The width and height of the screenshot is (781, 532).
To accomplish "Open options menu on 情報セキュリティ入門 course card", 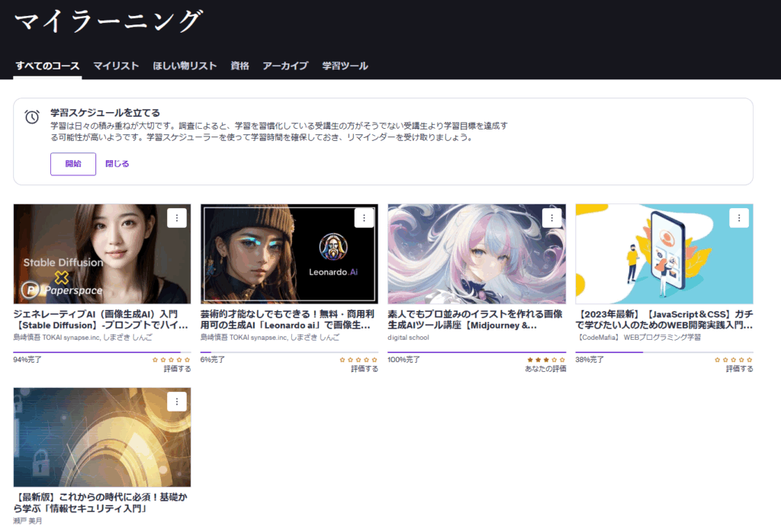I will [177, 402].
